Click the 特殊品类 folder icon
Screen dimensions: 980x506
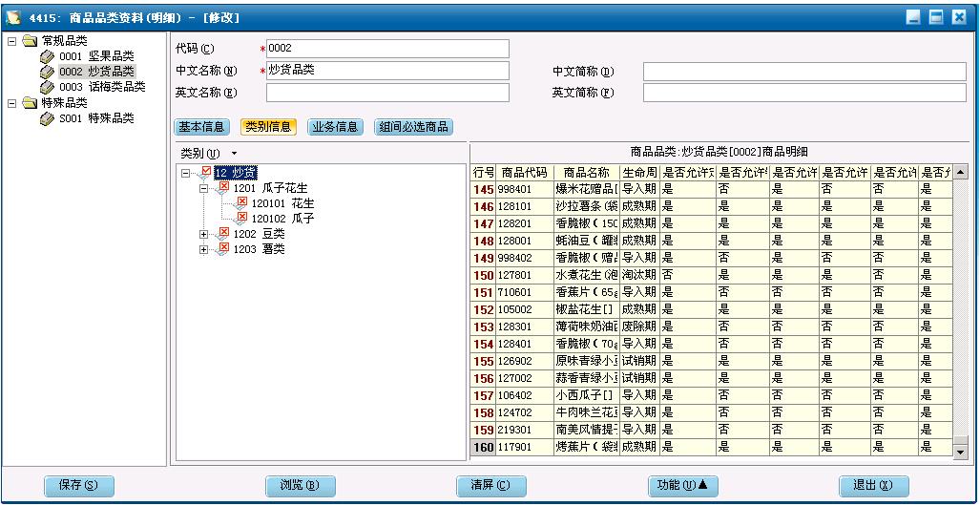pyautogui.click(x=31, y=103)
